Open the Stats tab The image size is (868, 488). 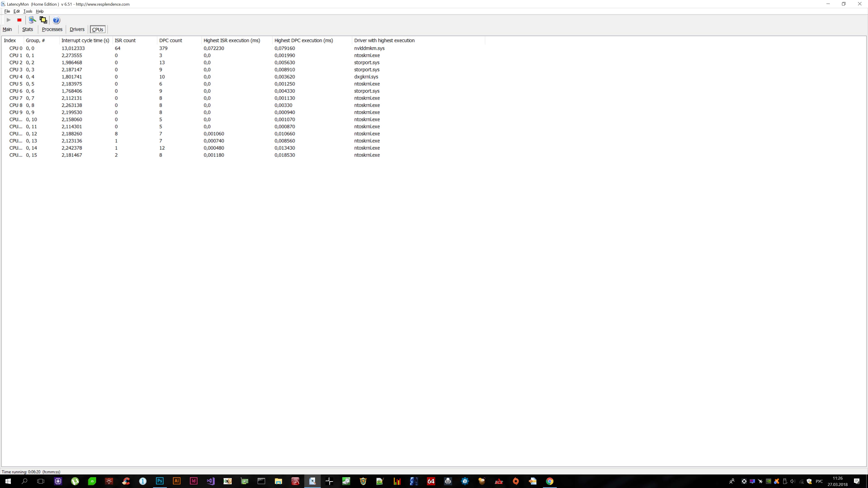point(28,29)
